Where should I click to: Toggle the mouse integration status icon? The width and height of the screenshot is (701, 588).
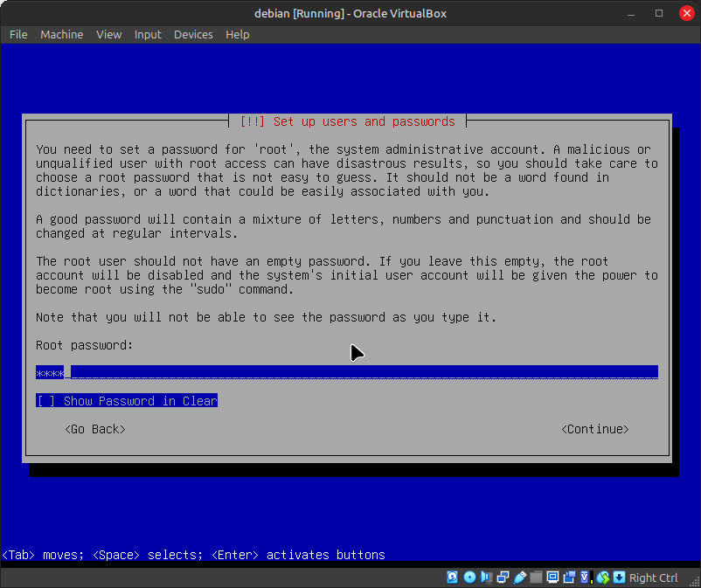point(602,578)
